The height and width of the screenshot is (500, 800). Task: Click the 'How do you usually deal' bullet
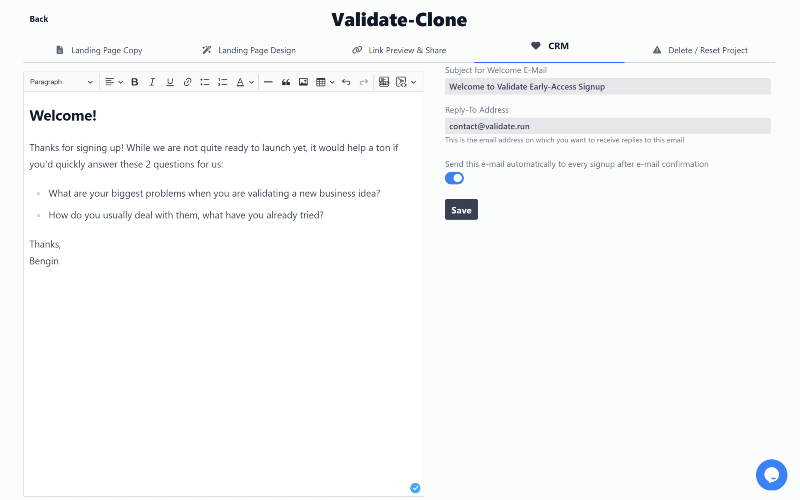click(186, 215)
